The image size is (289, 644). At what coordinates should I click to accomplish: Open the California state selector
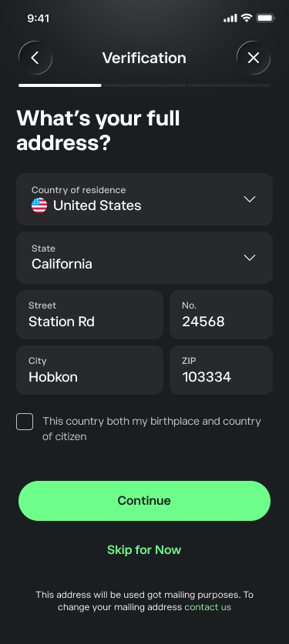[144, 258]
